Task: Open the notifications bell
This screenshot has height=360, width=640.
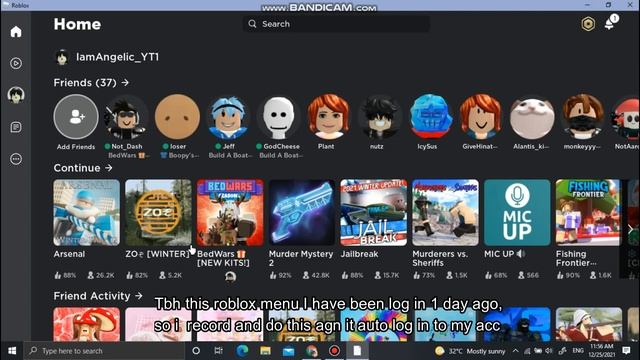Action: pos(610,23)
